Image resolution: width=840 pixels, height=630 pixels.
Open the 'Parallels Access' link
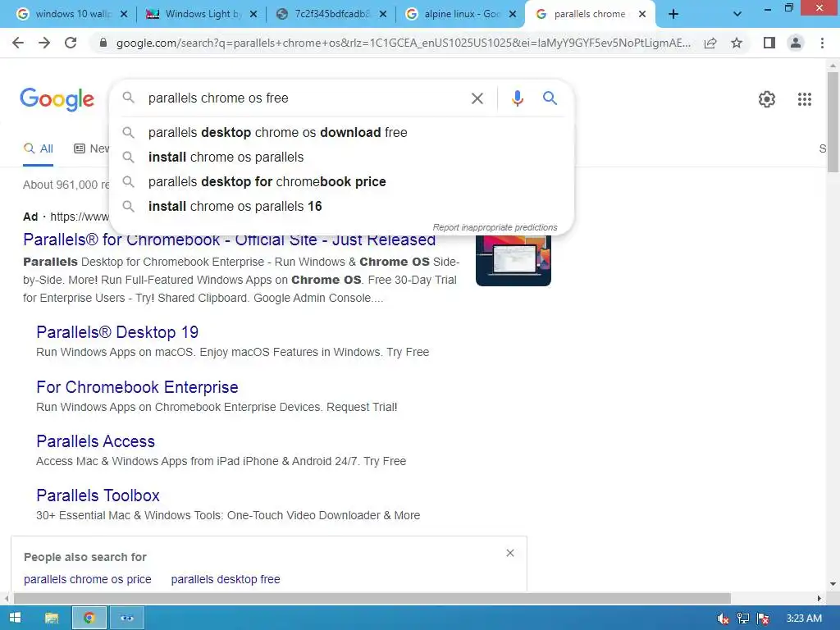95,441
